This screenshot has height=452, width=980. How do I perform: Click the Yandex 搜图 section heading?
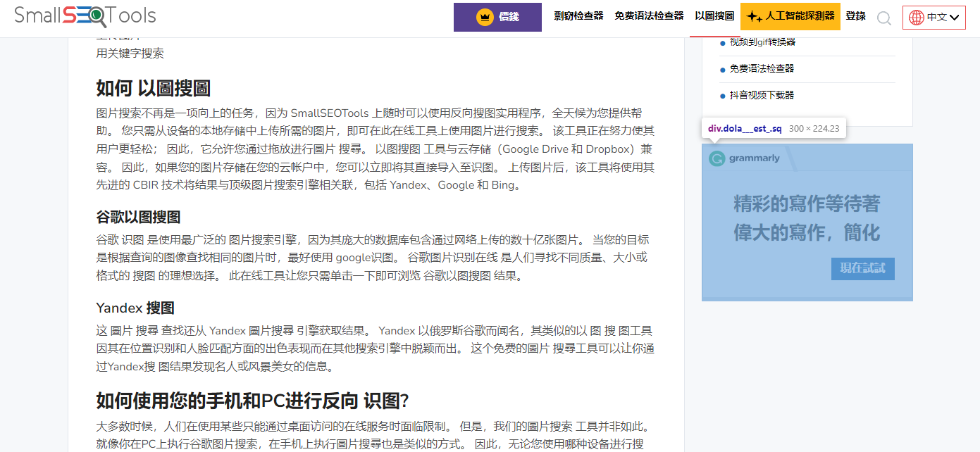pos(135,308)
